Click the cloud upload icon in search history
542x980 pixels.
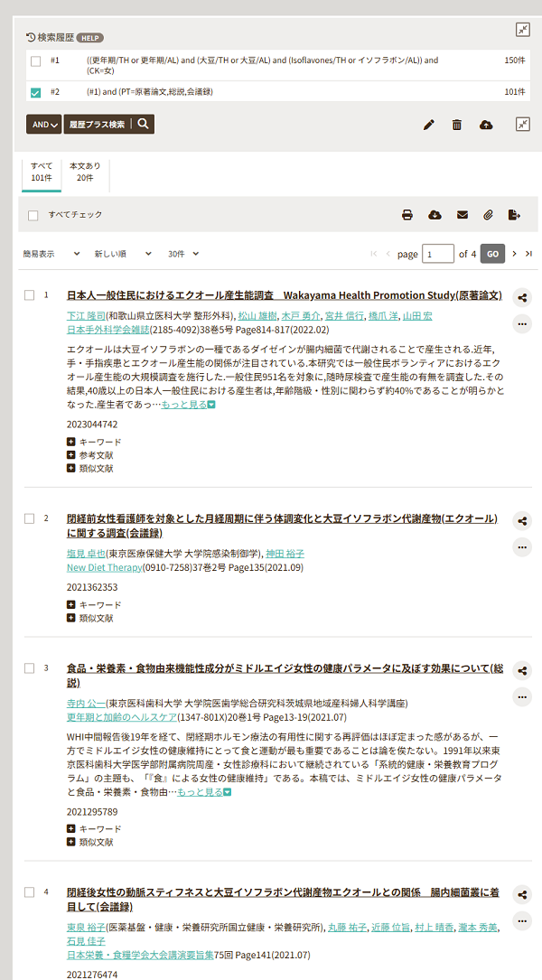tap(486, 125)
